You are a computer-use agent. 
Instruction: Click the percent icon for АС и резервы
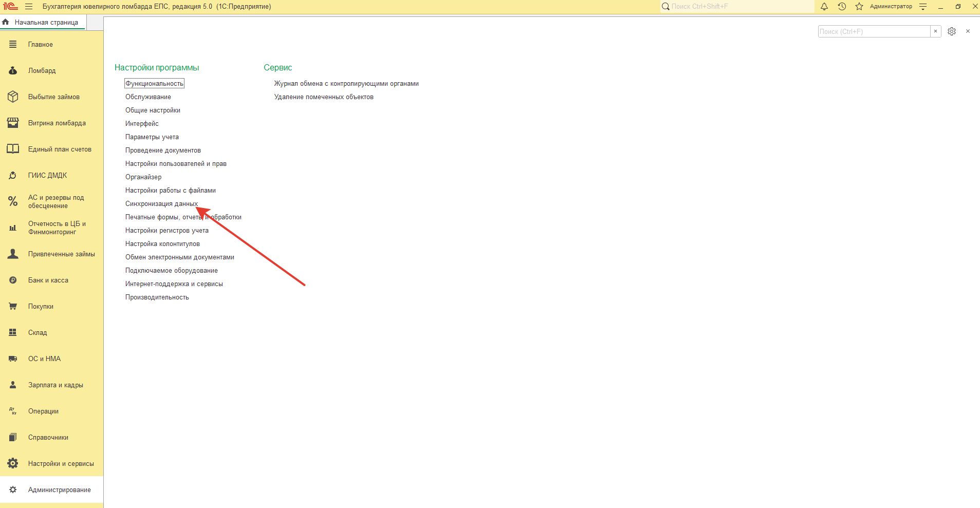(13, 201)
